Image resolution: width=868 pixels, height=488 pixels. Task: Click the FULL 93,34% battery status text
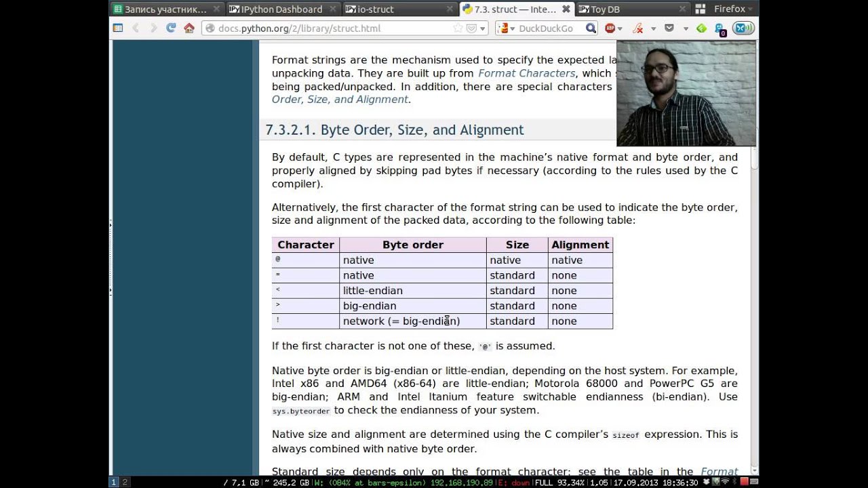(559, 483)
